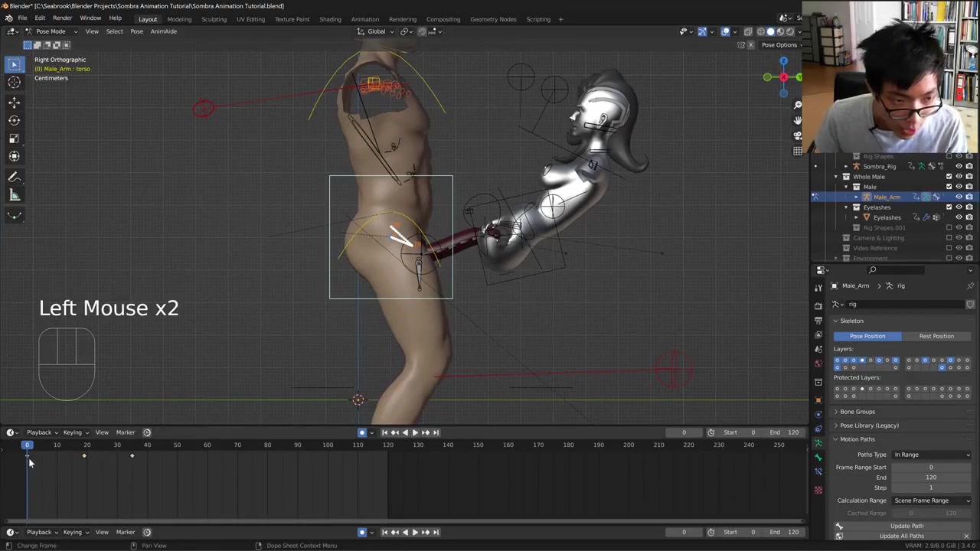Open Calculation Range dropdown
The width and height of the screenshot is (980, 551).
click(x=931, y=500)
